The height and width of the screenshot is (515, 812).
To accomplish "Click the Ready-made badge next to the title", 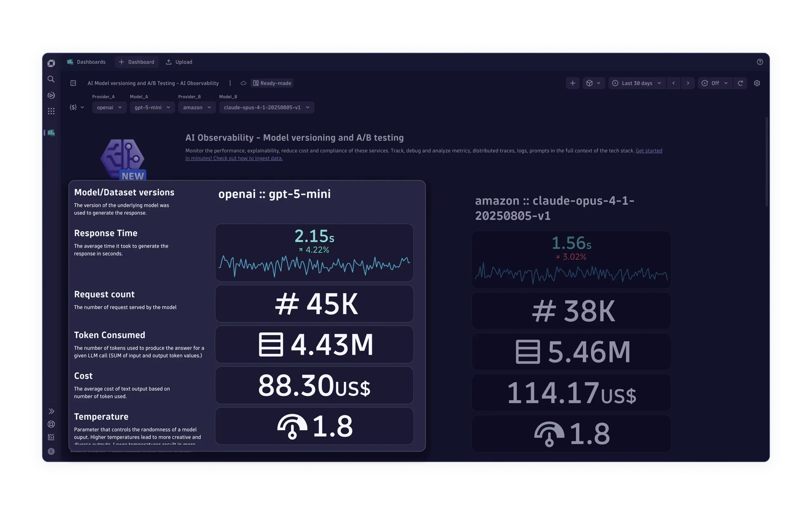I will pos(272,83).
